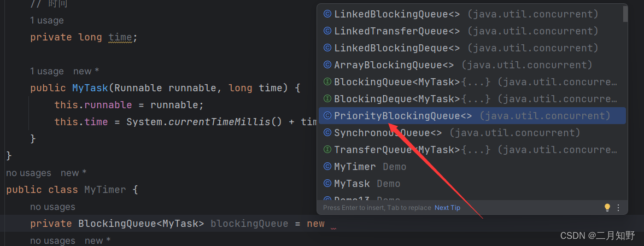Place cursor after 'new' in blockingQueue declaration
This screenshot has width=644, height=246.
326,224
